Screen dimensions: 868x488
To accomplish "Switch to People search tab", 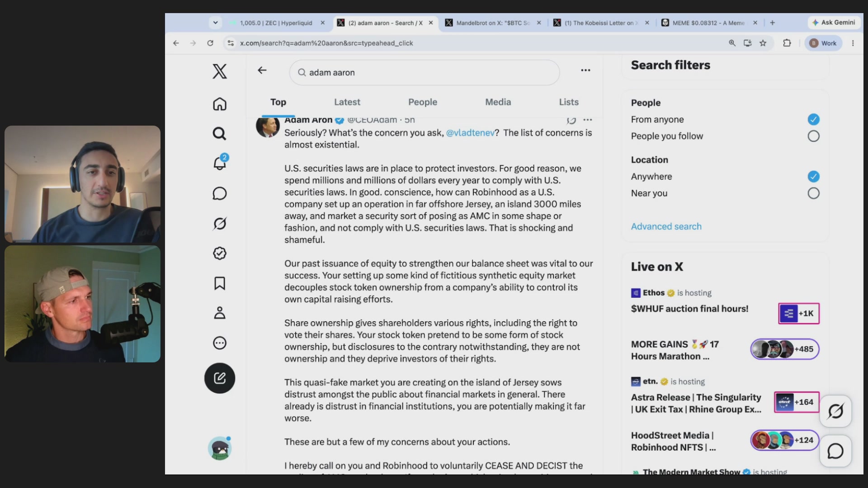I will pos(423,102).
